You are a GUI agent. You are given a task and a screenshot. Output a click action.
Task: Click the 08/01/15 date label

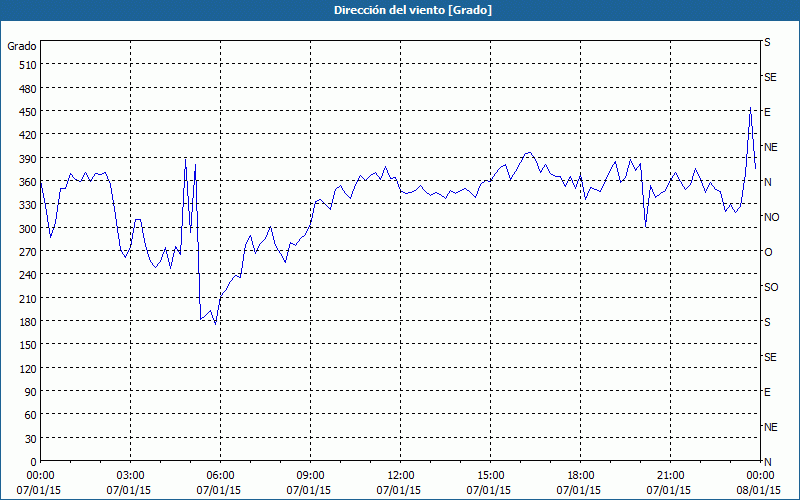click(x=759, y=490)
